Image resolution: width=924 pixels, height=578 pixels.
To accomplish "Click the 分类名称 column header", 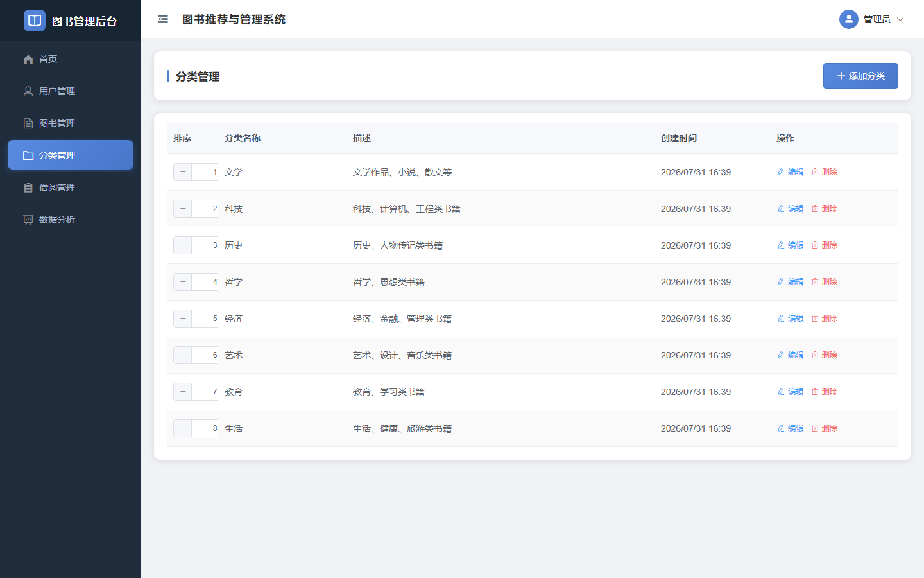I will [243, 138].
